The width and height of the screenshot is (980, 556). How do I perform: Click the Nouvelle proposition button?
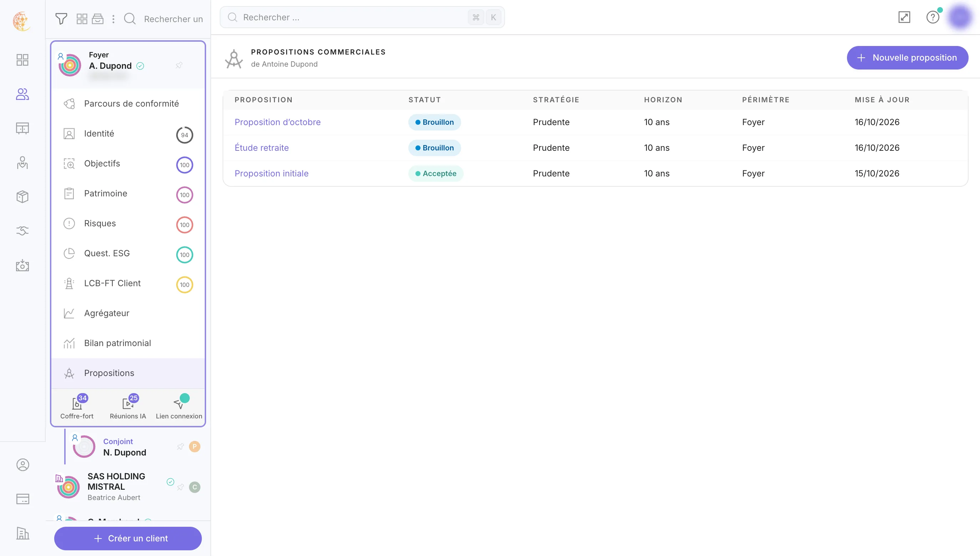pyautogui.click(x=907, y=58)
